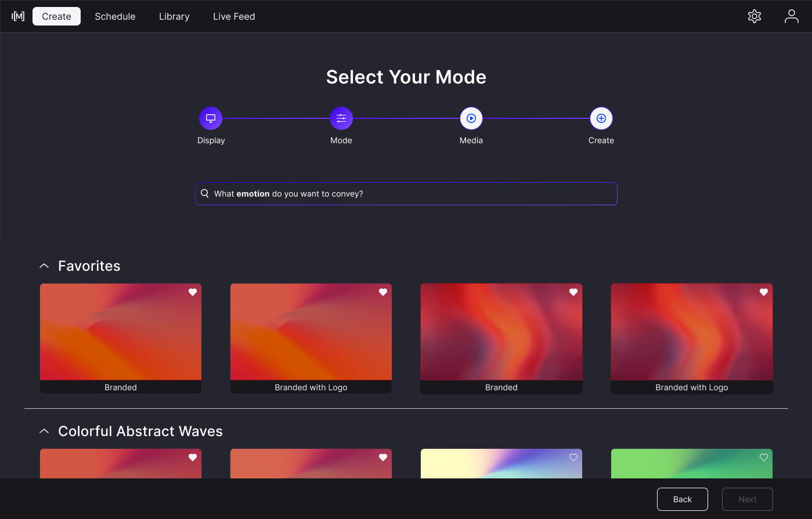Favorite the pastel yellow-purple wave card

[x=573, y=458]
